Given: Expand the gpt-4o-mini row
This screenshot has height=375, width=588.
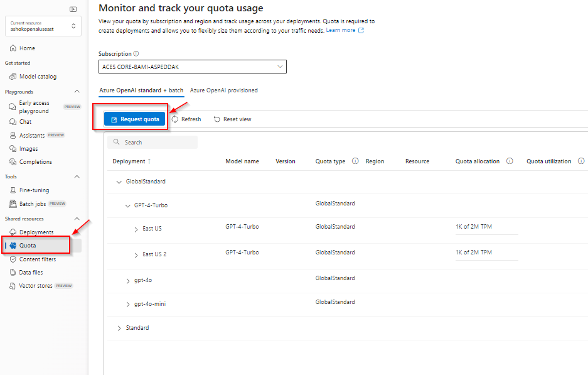Looking at the screenshot, I should pyautogui.click(x=128, y=305).
